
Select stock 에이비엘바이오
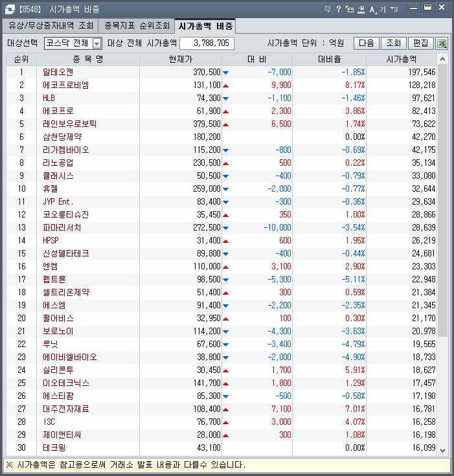pyautogui.click(x=70, y=357)
